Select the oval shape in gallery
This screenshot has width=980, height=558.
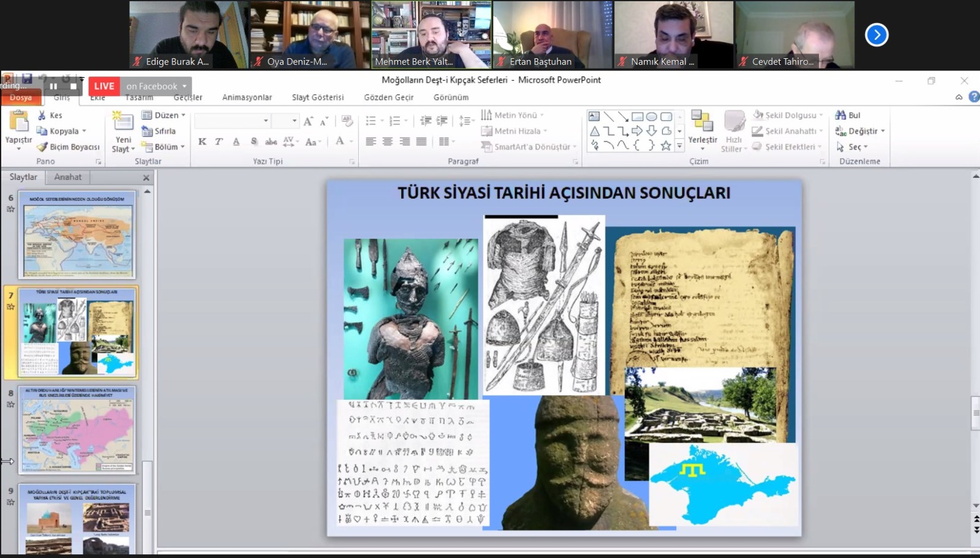tap(652, 116)
